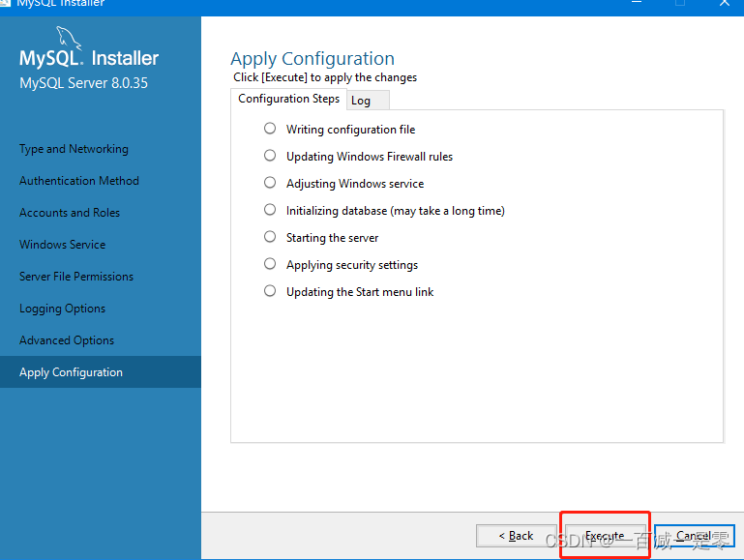
Task: Click the Writing configuration file status circle
Action: tap(270, 129)
